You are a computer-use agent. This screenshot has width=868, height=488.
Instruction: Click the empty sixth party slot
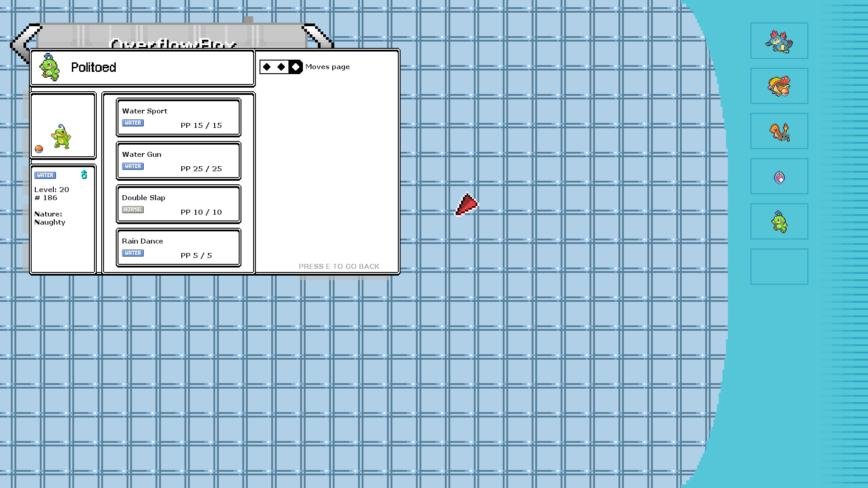coord(779,267)
